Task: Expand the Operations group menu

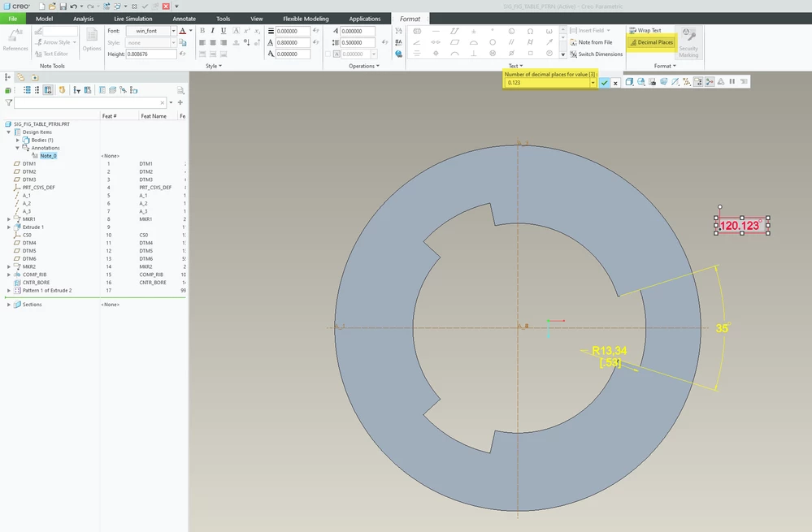Action: pyautogui.click(x=364, y=66)
